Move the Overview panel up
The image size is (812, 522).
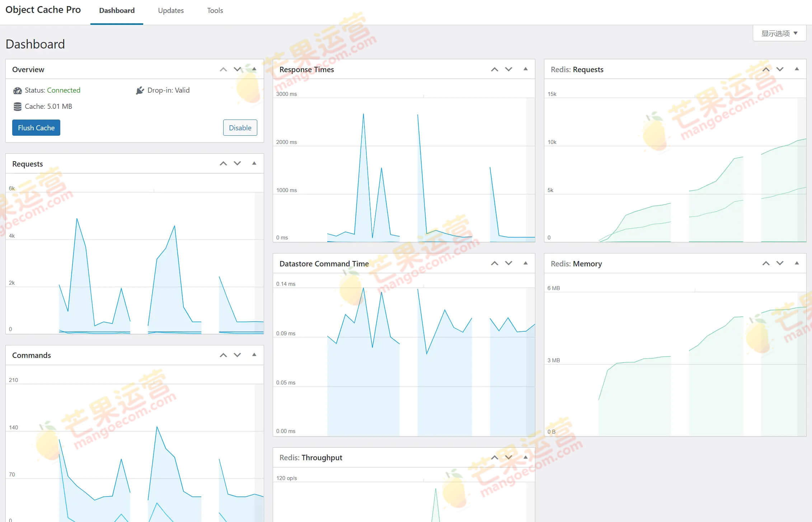(x=223, y=69)
